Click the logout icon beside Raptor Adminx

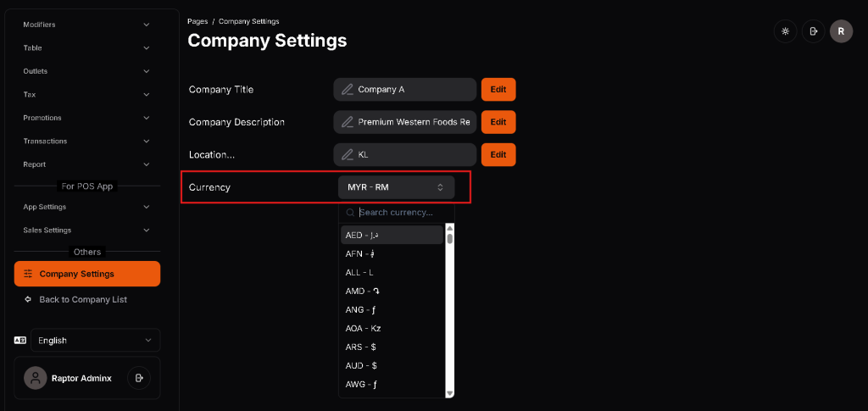(x=139, y=378)
